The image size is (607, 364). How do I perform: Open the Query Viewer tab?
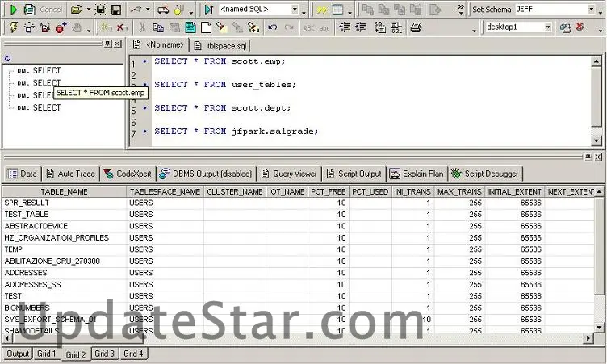289,174
